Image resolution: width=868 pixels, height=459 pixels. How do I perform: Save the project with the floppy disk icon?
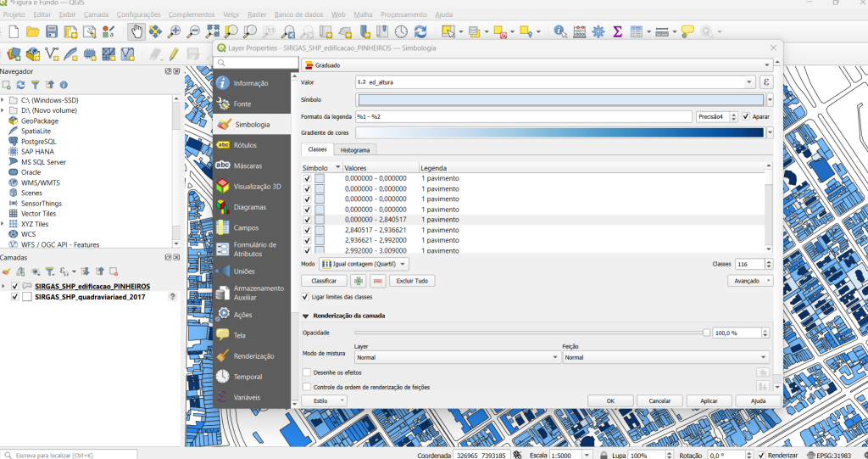pyautogui.click(x=52, y=31)
